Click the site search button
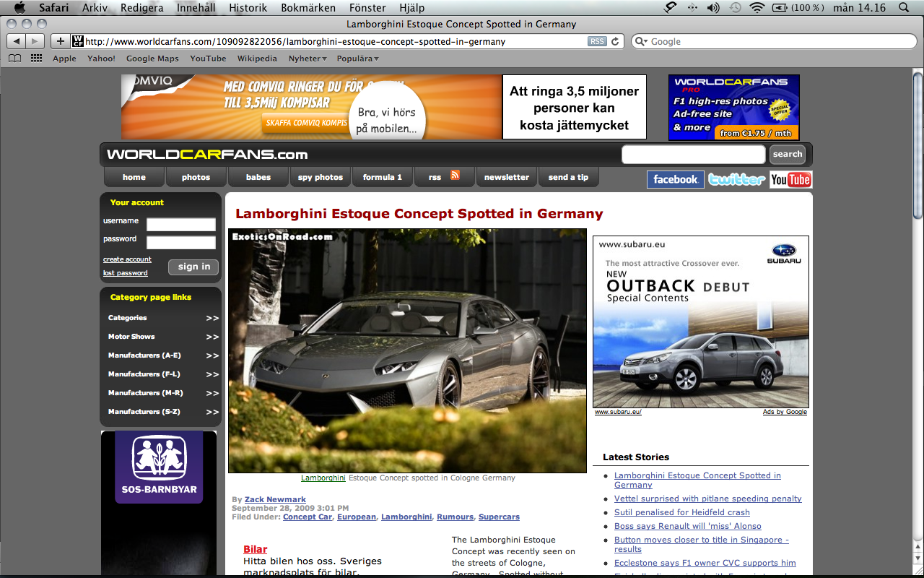The width and height of the screenshot is (924, 578). (788, 154)
